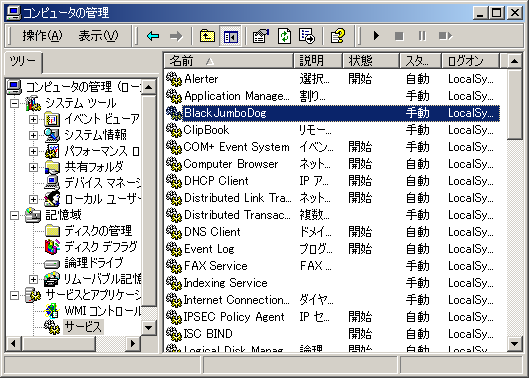Click the services list scroll up arrow
Screen dimensions: 529x378
(x=514, y=61)
